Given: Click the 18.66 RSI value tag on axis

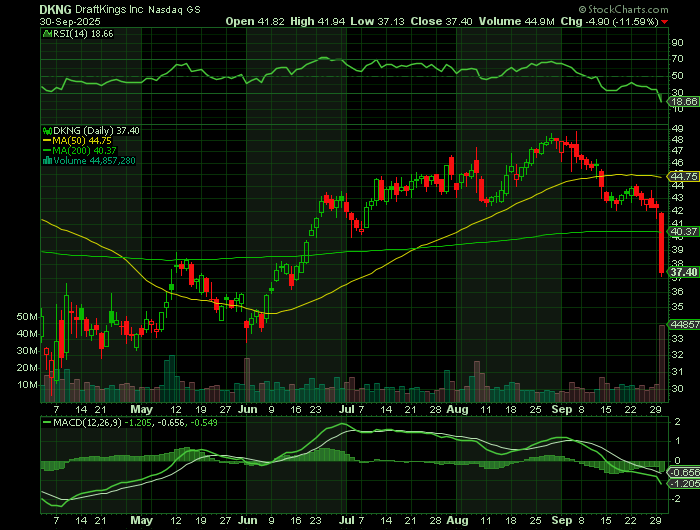Looking at the screenshot, I should click(684, 102).
